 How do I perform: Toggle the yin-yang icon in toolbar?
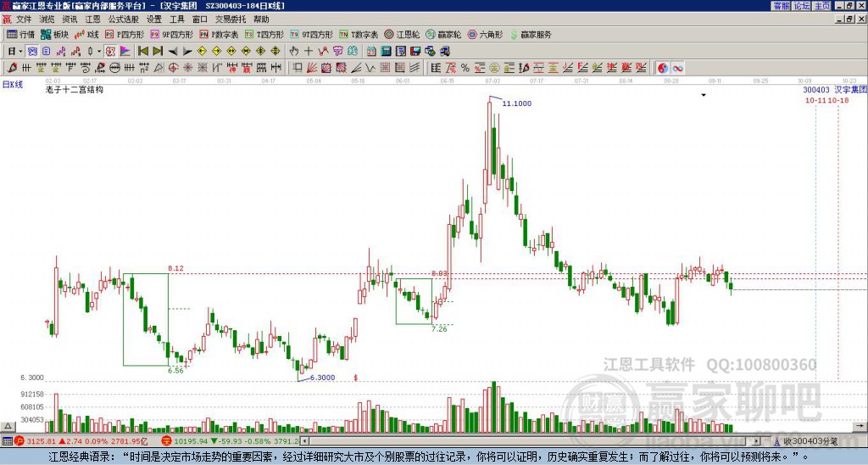click(663, 68)
